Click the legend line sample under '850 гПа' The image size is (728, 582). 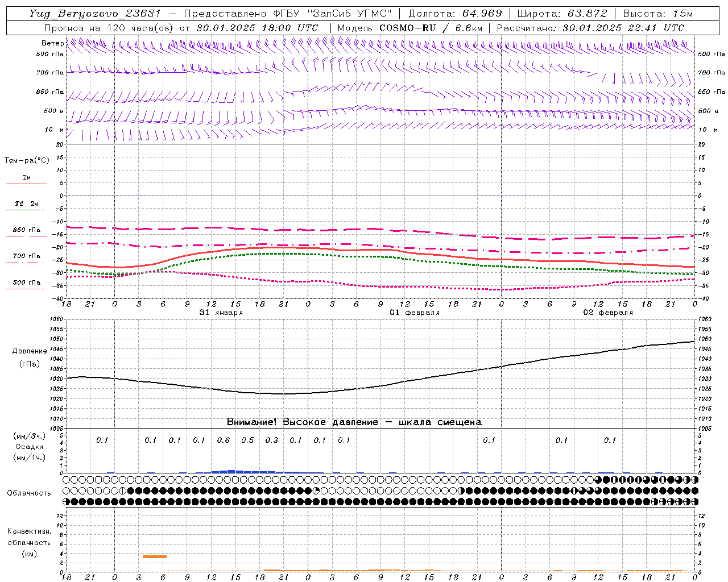pyautogui.click(x=26, y=236)
